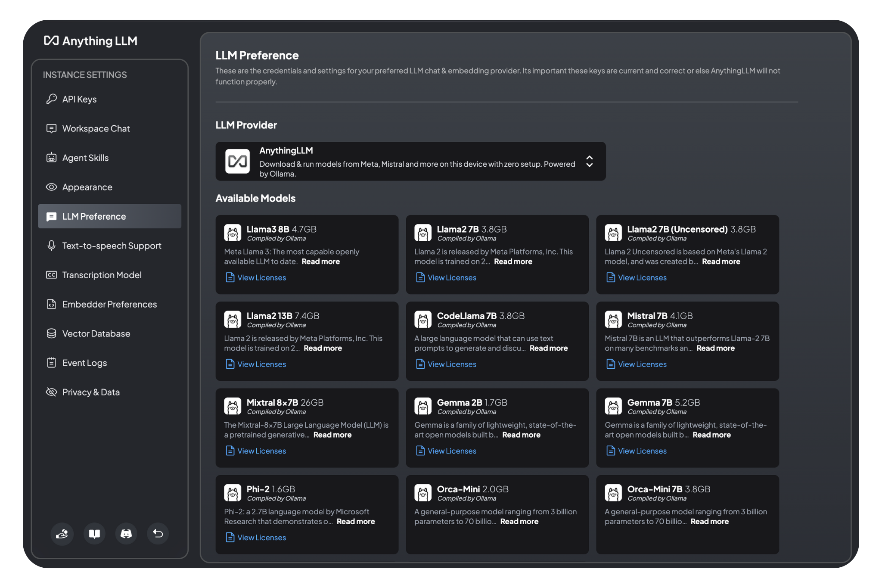Read more about Gemma 2B
The image size is (882, 588).
[x=522, y=435]
